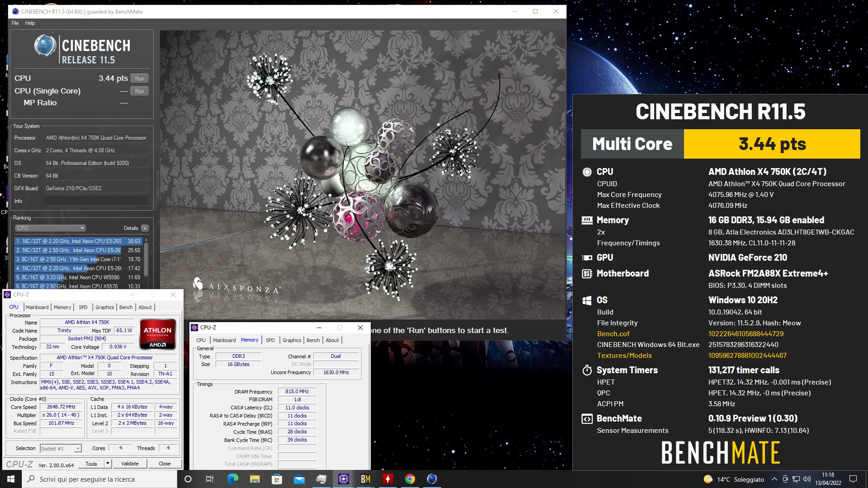Switch to SPD tab in left CPU-Z
Image resolution: width=868 pixels, height=488 pixels.
coord(83,307)
